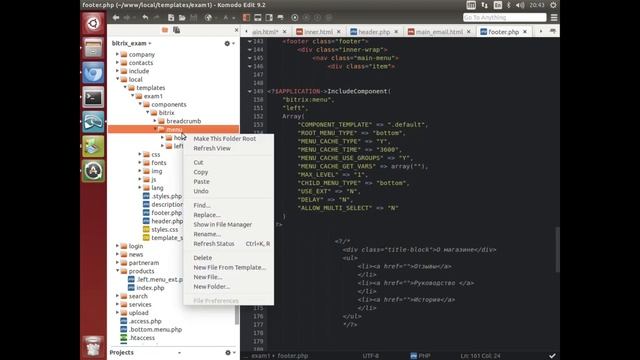The width and height of the screenshot is (640, 360).
Task: Open the bitrix_exam root dropdown
Action: pyautogui.click(x=131, y=43)
